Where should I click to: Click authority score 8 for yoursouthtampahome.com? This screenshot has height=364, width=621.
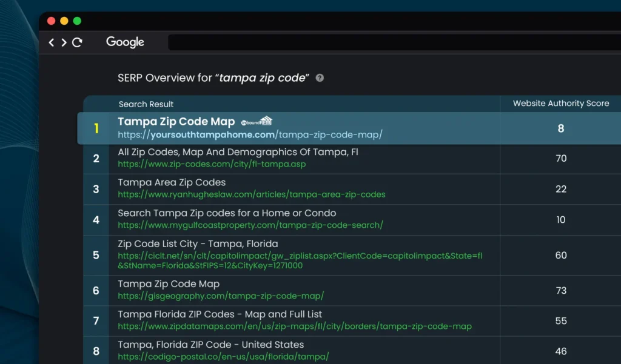[561, 128]
